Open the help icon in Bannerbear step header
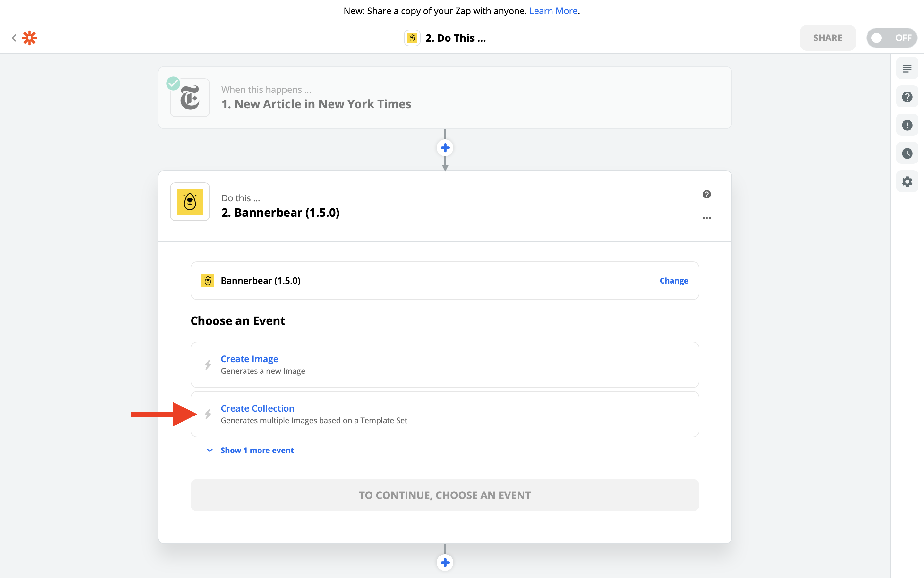 tap(706, 194)
